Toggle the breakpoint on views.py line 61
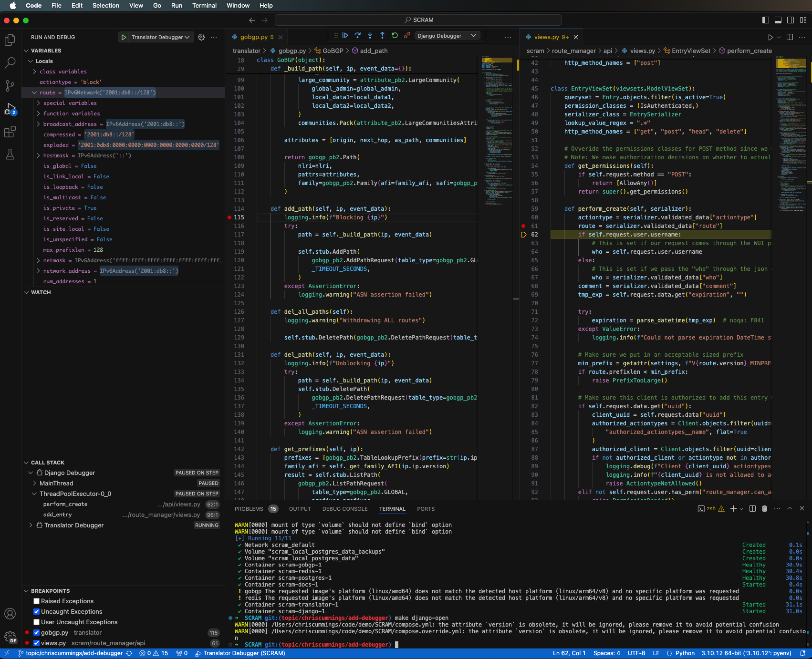 point(523,226)
